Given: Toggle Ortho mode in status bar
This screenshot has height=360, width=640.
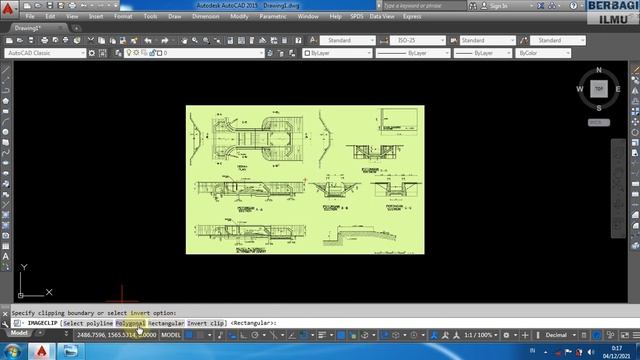Looking at the screenshot, I should point(244,335).
